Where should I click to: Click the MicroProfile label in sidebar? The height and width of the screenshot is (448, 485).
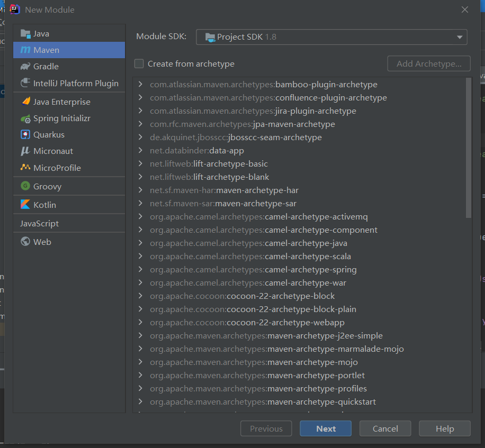[57, 168]
